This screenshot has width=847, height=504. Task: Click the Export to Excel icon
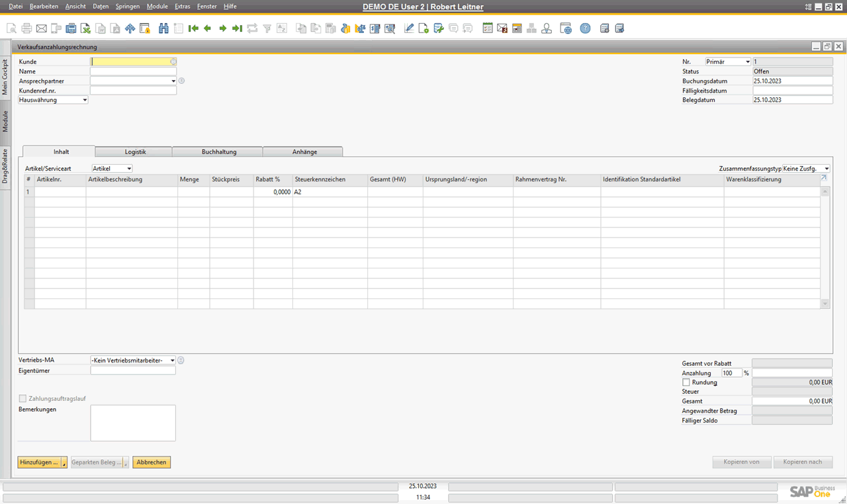pos(85,28)
